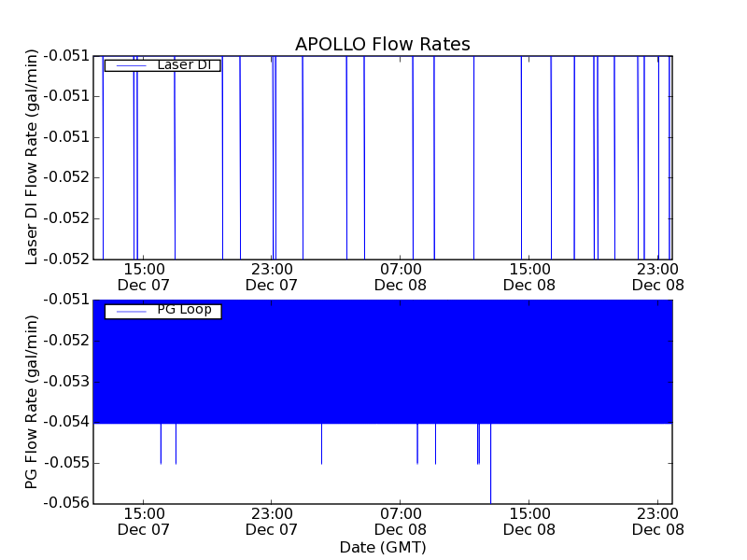Click "15:00 Dec 07" tick under the PG Loop plot
747x560 pixels.
[144, 522]
